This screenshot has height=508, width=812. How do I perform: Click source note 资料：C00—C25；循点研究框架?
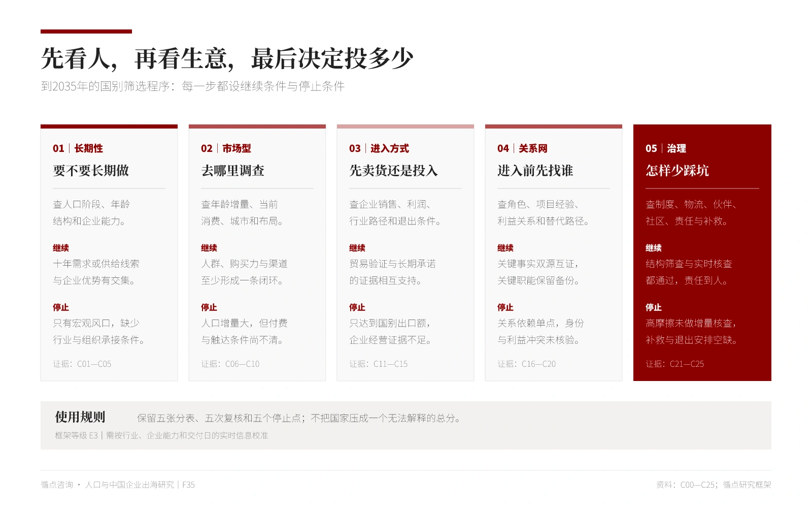(714, 485)
